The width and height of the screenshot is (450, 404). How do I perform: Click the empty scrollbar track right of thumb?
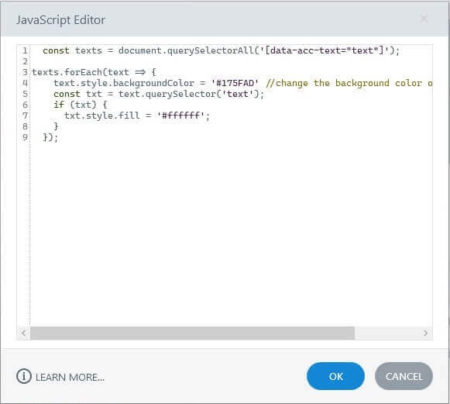tap(387, 333)
